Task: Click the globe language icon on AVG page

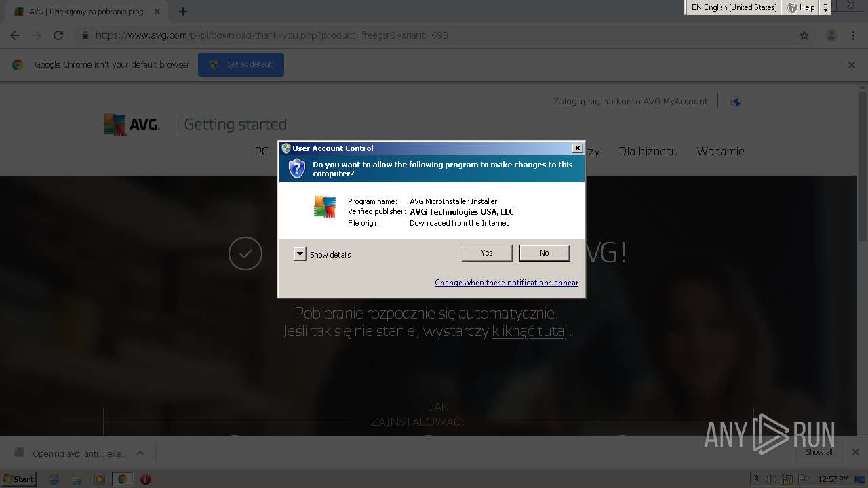Action: point(735,102)
